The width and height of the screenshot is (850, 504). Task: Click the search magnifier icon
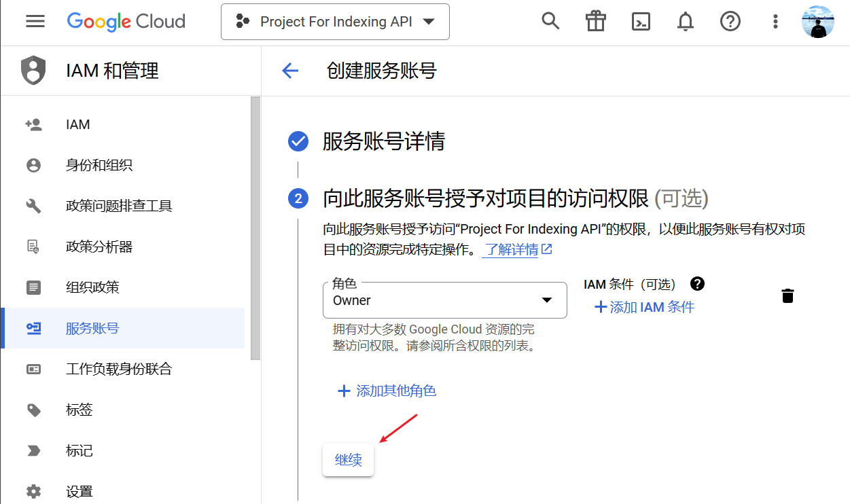coord(550,21)
